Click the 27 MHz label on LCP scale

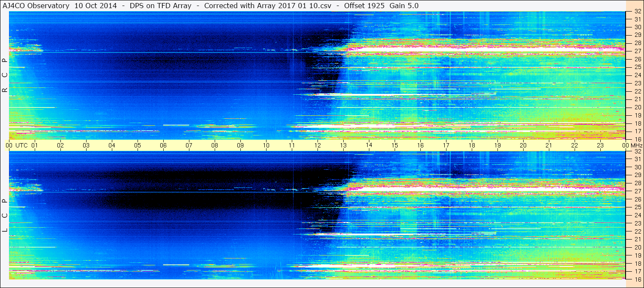pyautogui.click(x=637, y=191)
